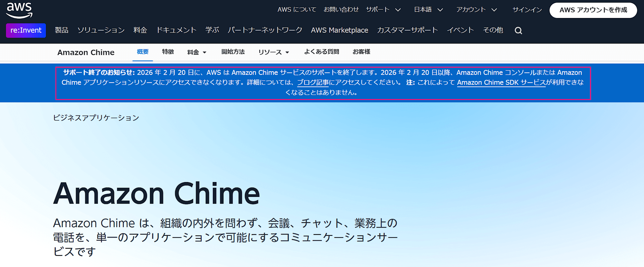Open the 料金 top navigation menu

click(x=140, y=30)
